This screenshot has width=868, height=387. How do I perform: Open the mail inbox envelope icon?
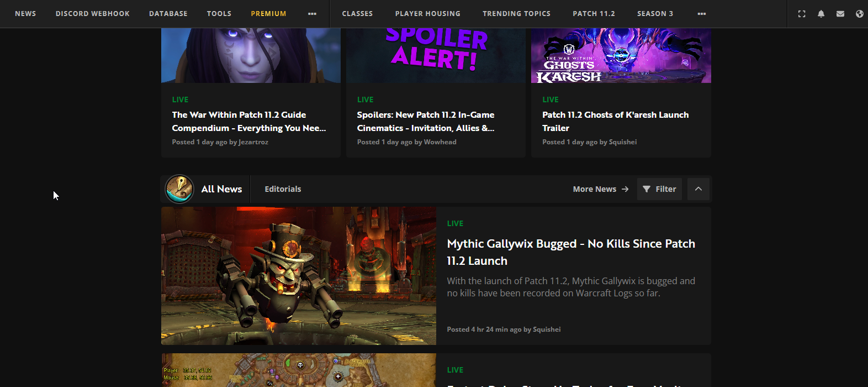point(840,14)
